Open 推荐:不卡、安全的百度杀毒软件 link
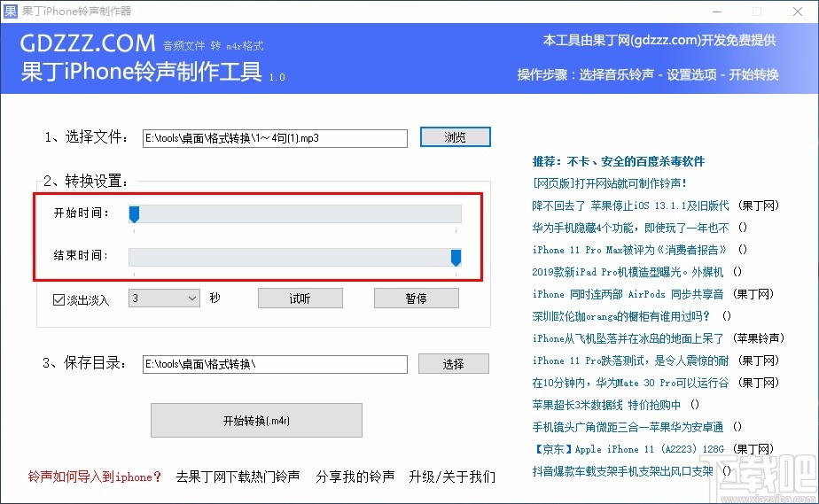 pyautogui.click(x=619, y=161)
